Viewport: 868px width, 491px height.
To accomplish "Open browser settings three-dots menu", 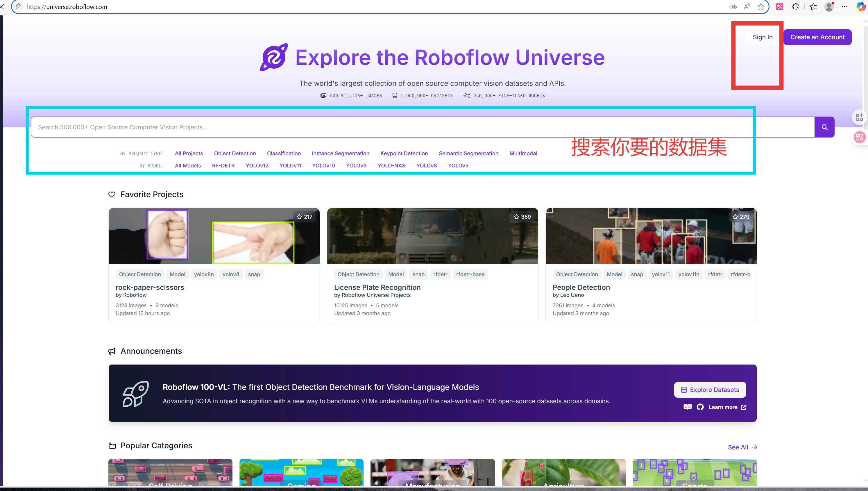I will [844, 7].
